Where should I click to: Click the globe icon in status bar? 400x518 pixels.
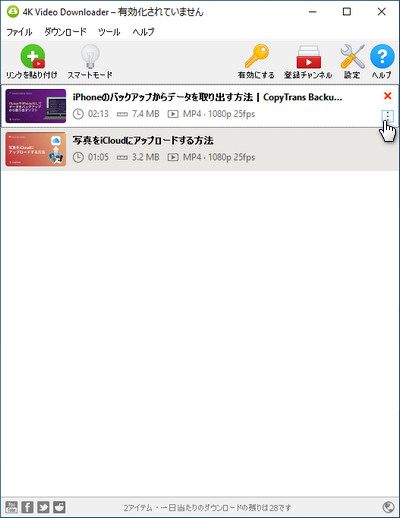pos(388,508)
